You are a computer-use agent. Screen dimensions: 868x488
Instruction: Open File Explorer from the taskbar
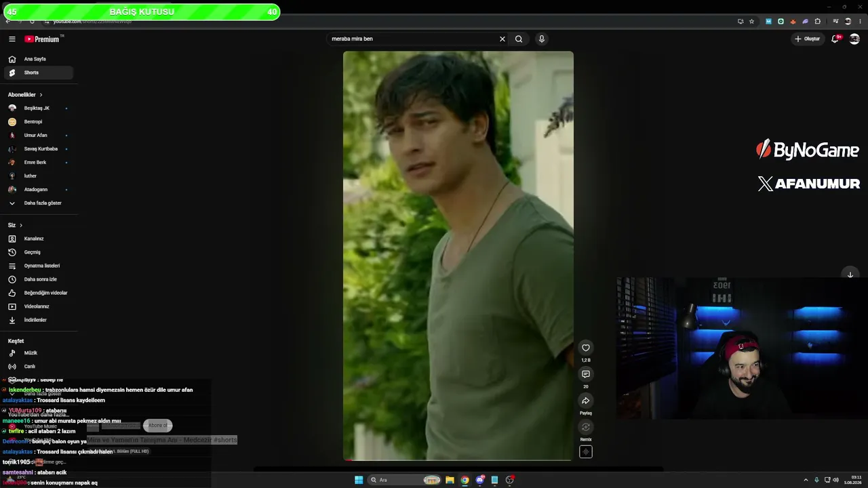pos(450,480)
